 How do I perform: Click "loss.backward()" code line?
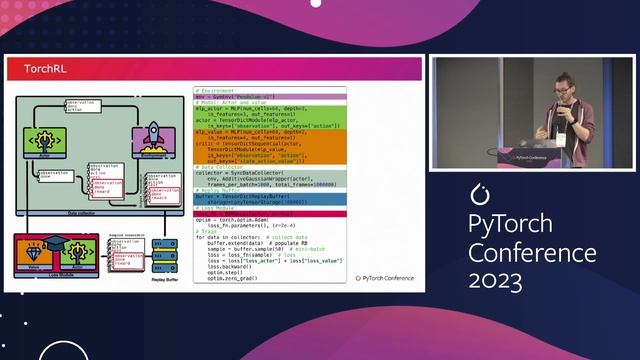[x=229, y=267]
